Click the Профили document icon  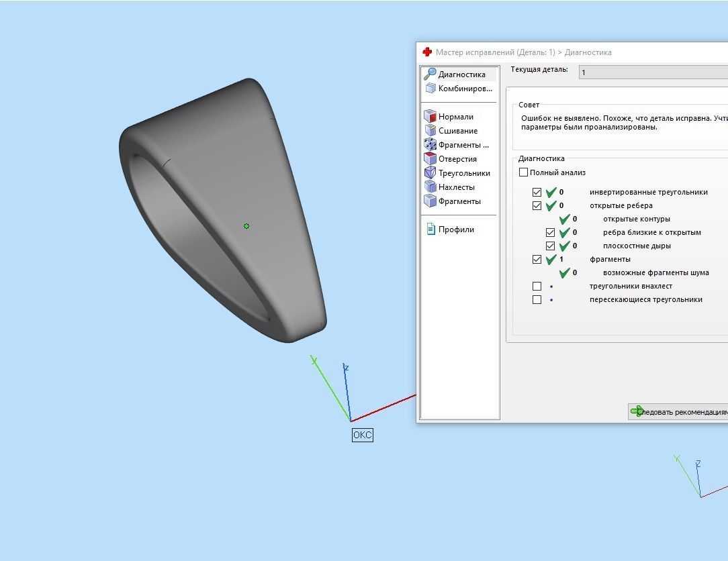click(x=430, y=229)
